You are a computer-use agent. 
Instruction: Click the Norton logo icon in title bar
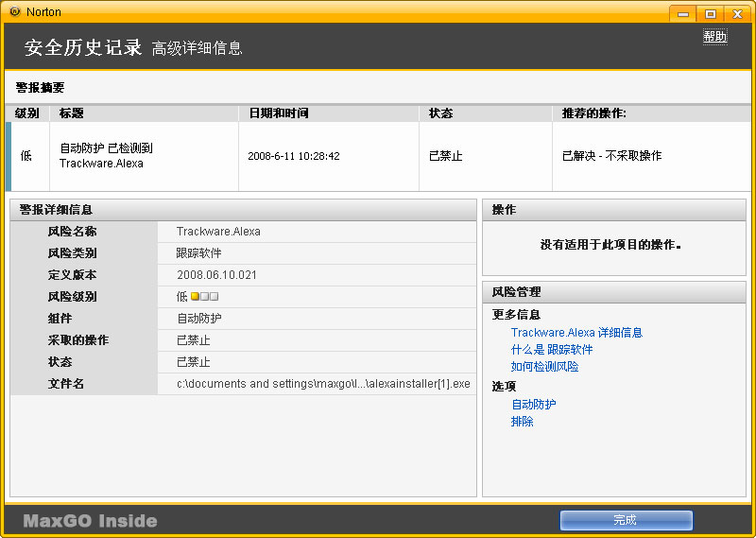coord(15,11)
